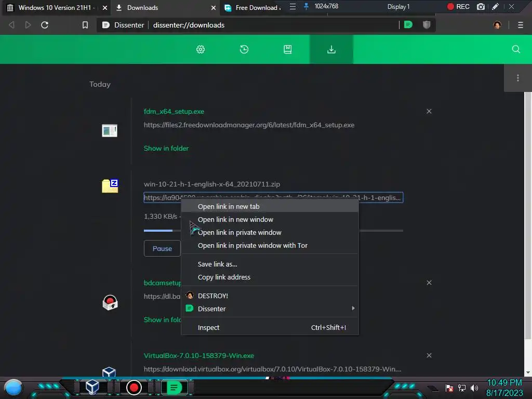The image size is (532, 399).
Task: Click the green Dissenter comment icon in address bar
Action: pos(408,25)
